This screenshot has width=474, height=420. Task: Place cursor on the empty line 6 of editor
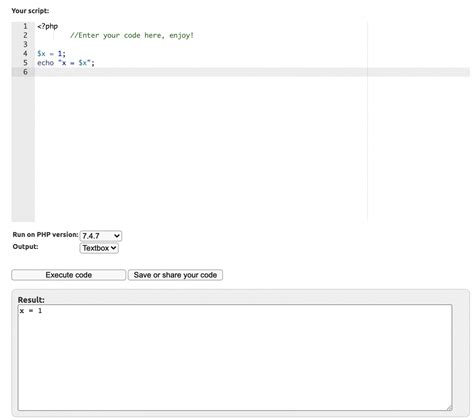point(252,72)
